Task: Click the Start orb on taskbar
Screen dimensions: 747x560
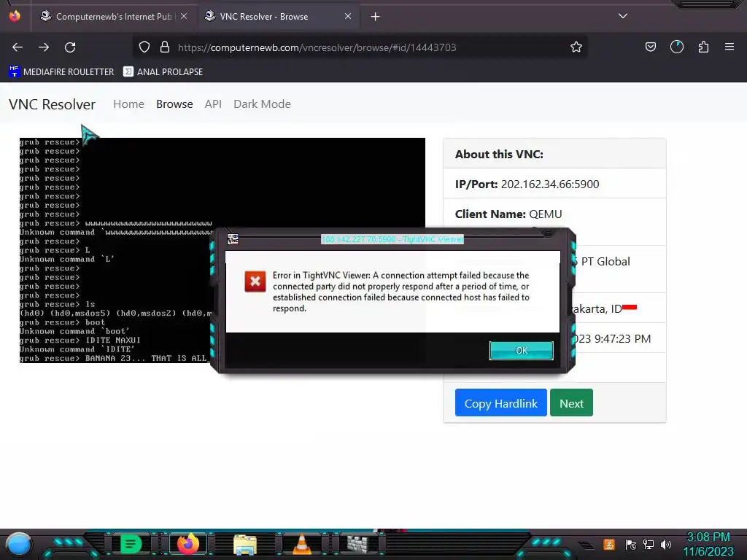Action: click(19, 544)
